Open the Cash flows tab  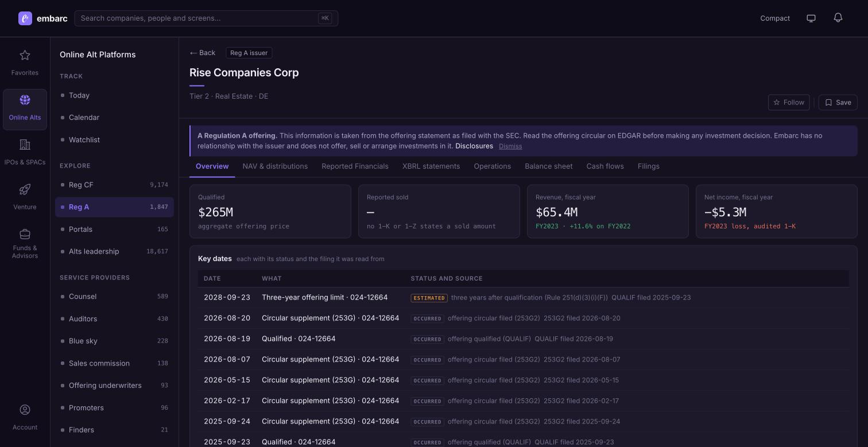pyautogui.click(x=605, y=166)
